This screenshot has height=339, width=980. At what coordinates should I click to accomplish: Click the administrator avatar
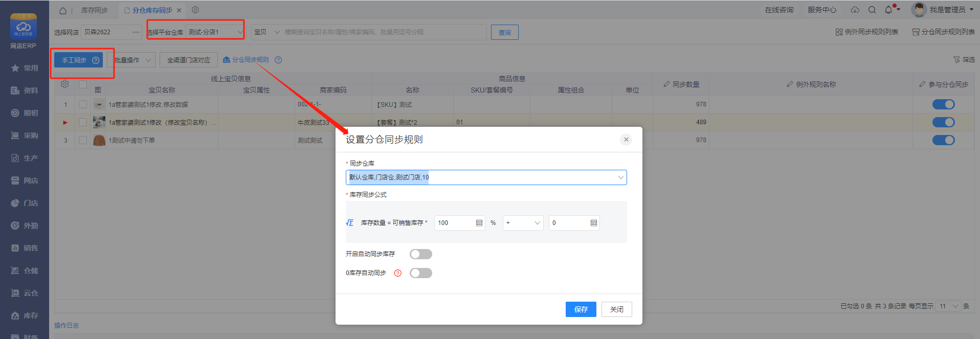(919, 10)
